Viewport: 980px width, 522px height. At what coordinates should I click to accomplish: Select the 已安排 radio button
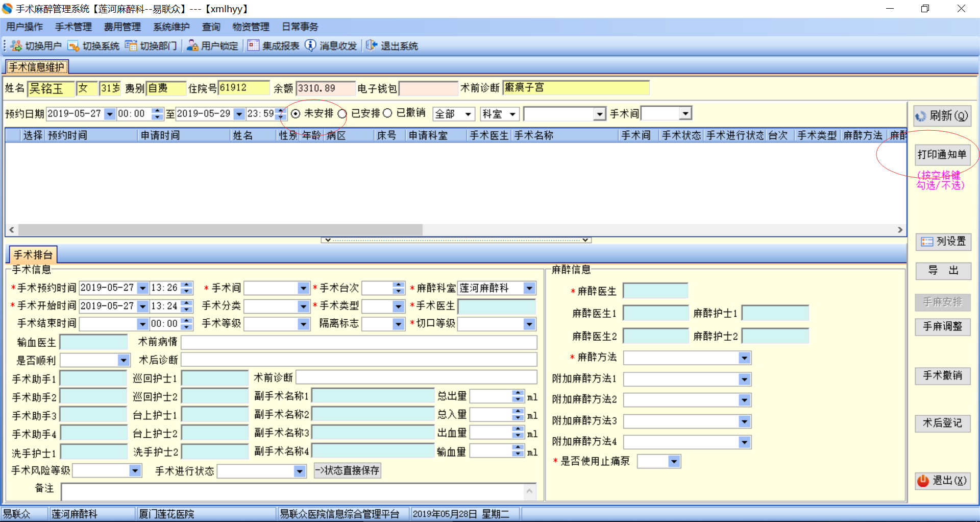point(342,114)
